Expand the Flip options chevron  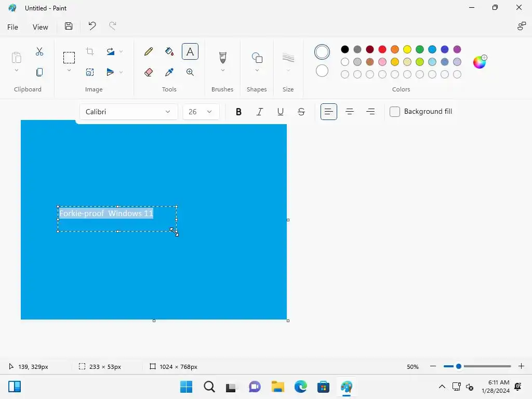tap(121, 72)
